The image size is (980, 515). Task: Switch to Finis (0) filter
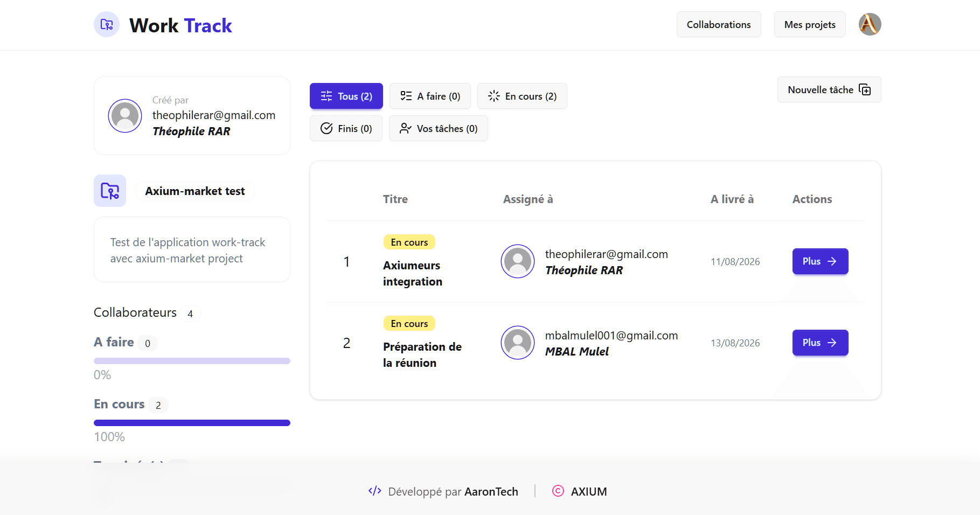pos(346,128)
